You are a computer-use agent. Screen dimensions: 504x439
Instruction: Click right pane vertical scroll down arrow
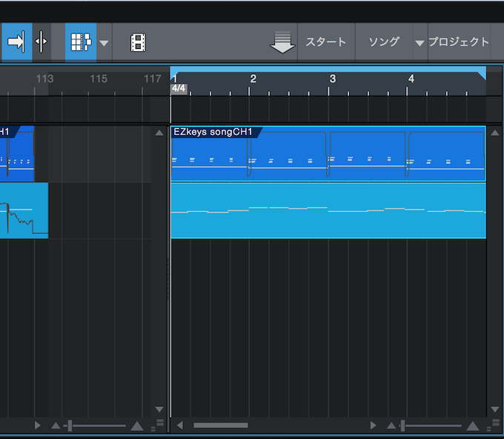pyautogui.click(x=494, y=409)
